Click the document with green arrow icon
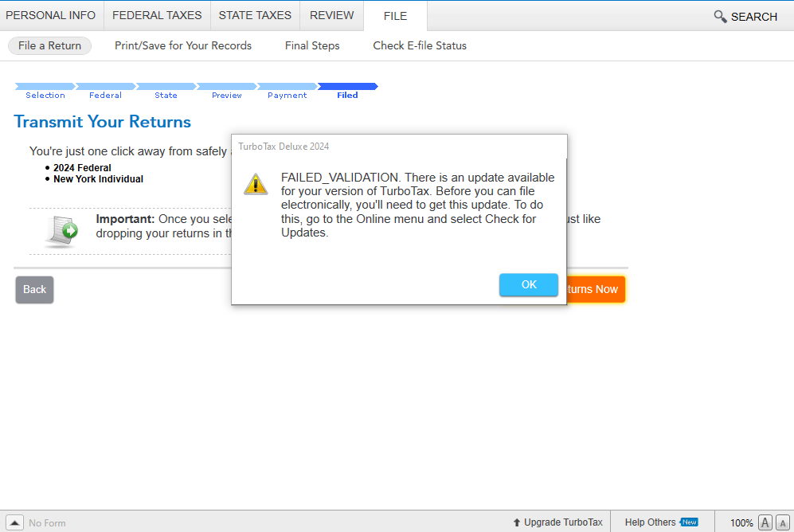Viewport: 794px width, 532px height. 62,231
